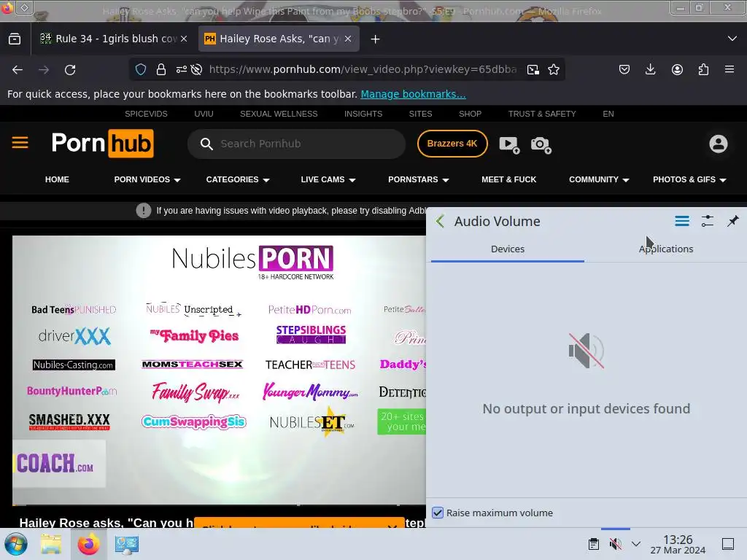Save page to Pocket
Viewport: 747px width, 560px height.
(x=624, y=69)
